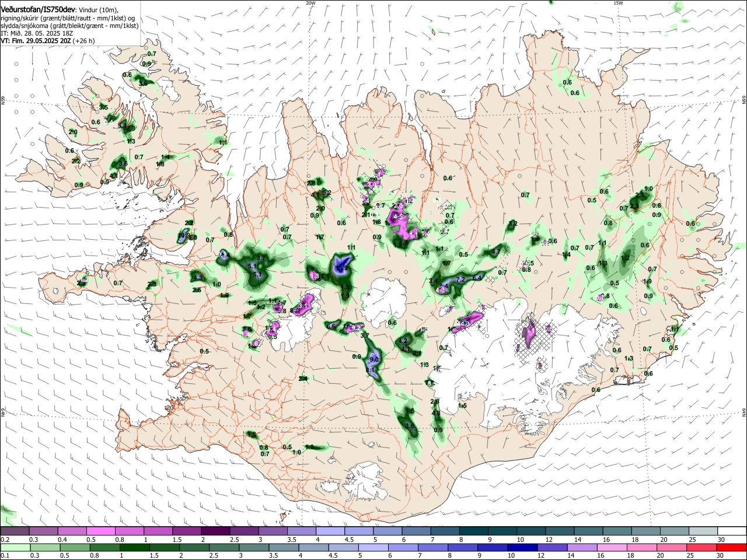Click the 30 label on the upper scale

(721, 540)
